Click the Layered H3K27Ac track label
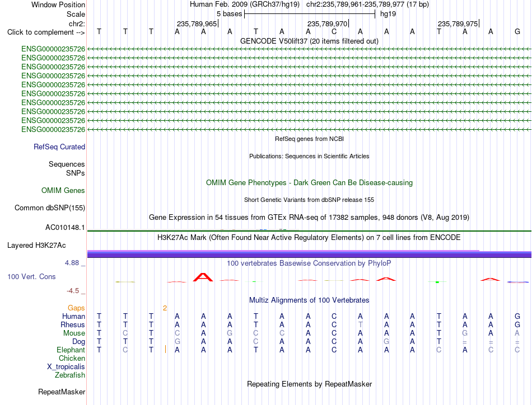 pos(36,246)
